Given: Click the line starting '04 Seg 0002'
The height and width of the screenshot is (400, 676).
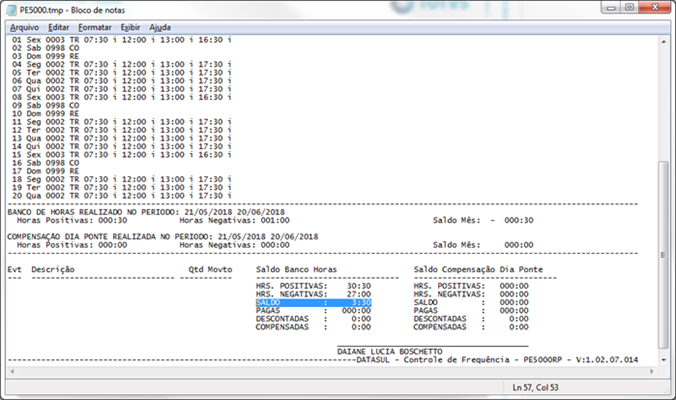Looking at the screenshot, I should tap(122, 64).
